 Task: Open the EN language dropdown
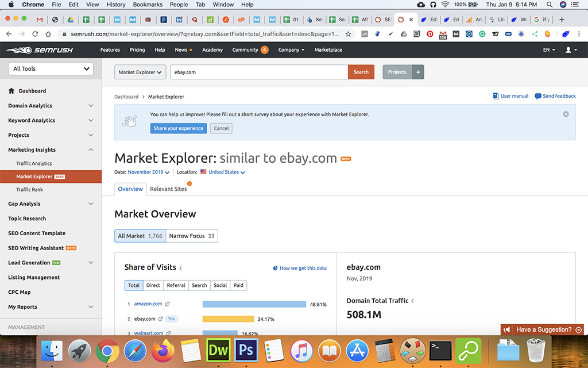tap(549, 49)
